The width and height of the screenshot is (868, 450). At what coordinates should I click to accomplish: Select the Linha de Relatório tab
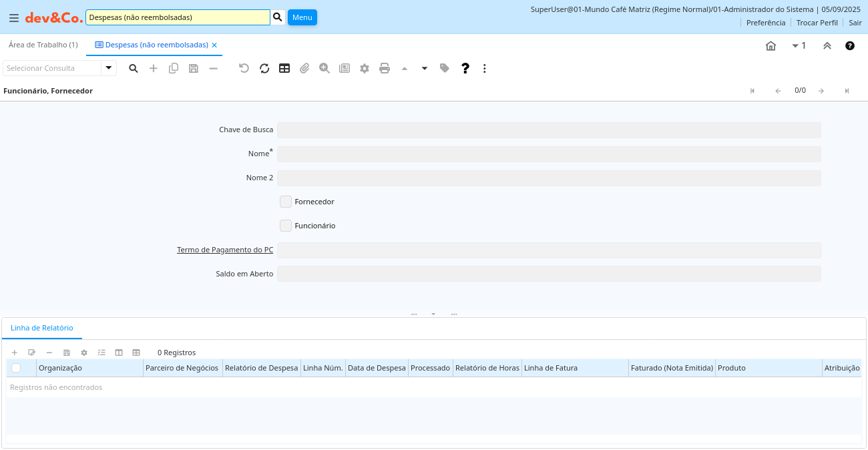[x=42, y=328]
